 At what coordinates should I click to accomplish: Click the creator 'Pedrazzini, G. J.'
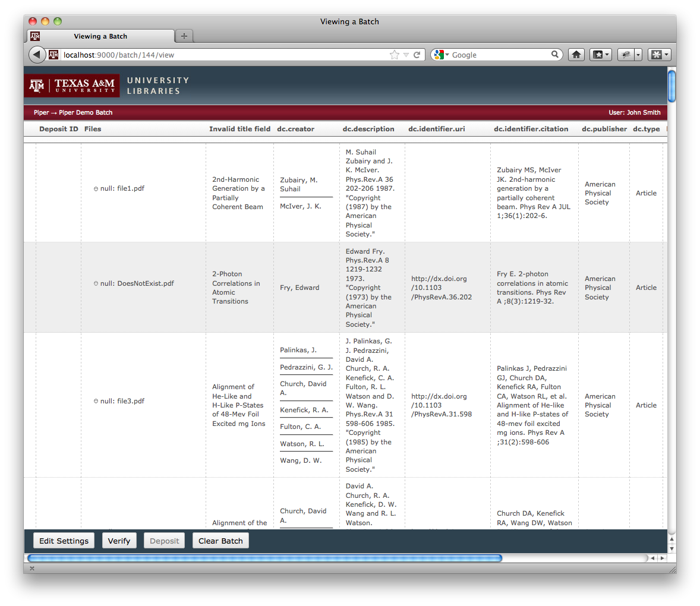tap(306, 367)
